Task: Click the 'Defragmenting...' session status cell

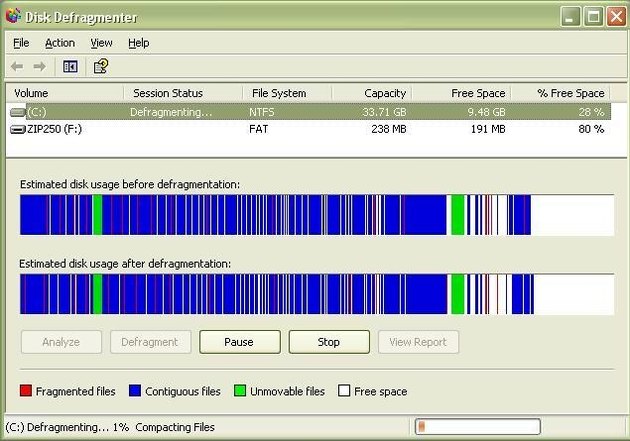Action: click(x=171, y=112)
